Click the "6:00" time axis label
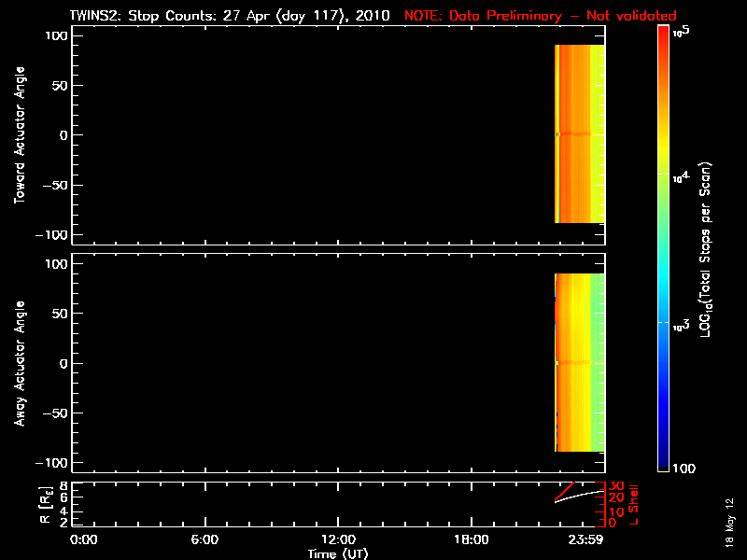This screenshot has width=747, height=560. coord(204,539)
